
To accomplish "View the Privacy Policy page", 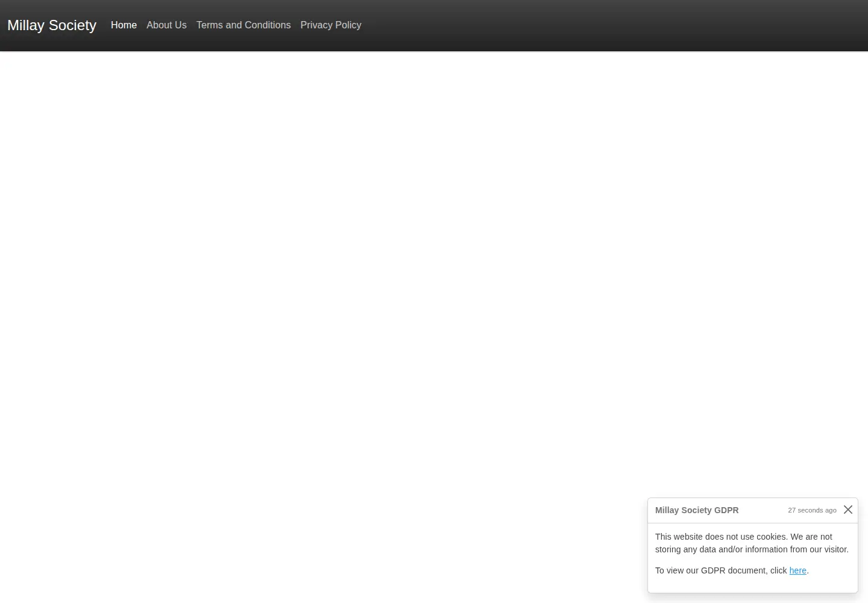I will point(331,25).
